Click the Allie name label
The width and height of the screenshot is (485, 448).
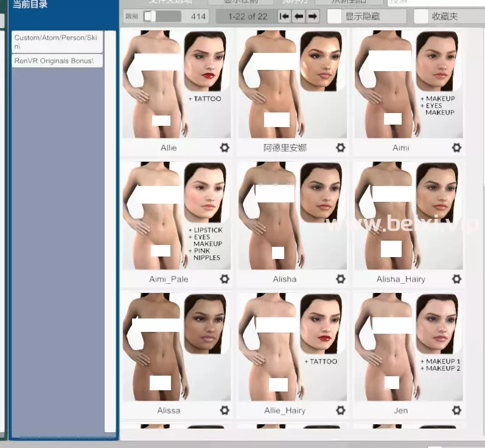169,148
